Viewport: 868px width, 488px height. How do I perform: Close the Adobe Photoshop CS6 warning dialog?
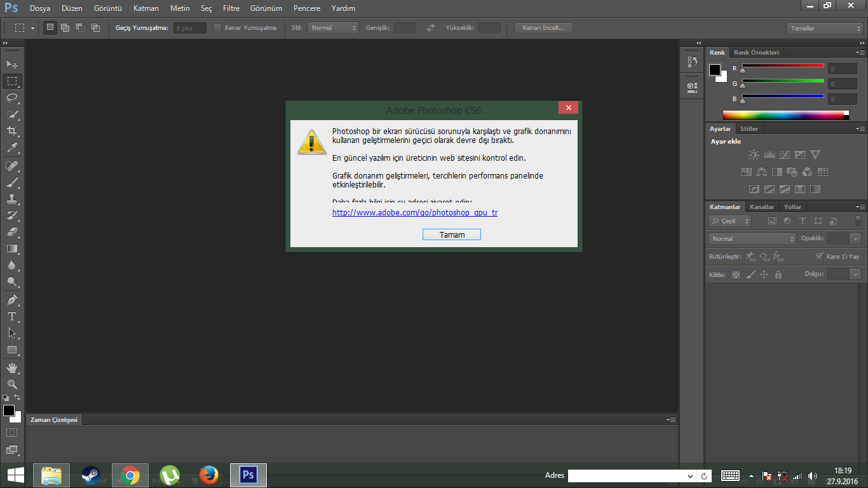tap(568, 108)
